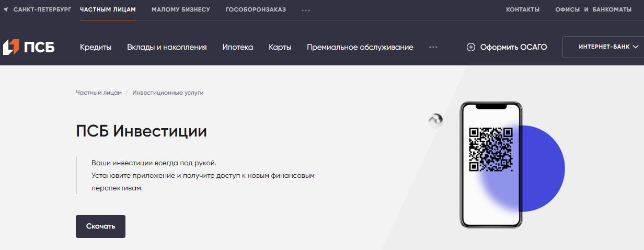
Task: Click the text 'Ваши инвестиции всегда под рукой.'
Action: coord(154,163)
